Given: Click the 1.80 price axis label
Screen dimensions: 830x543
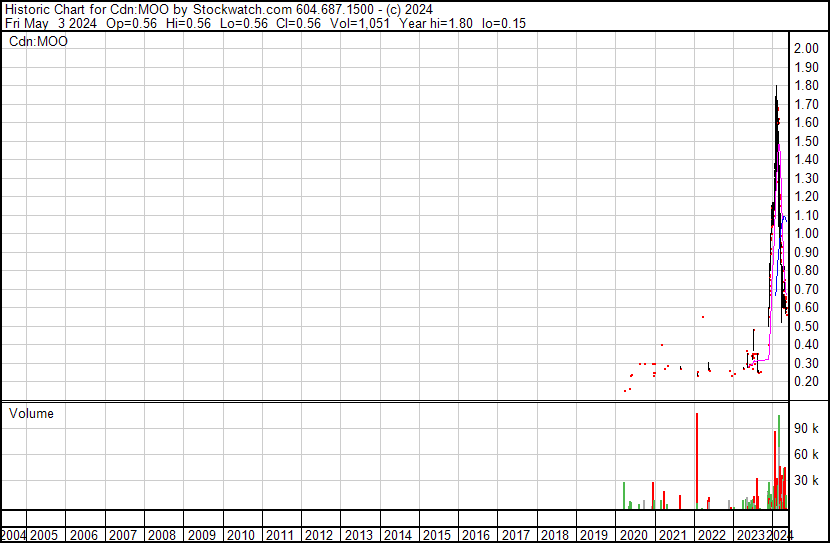Looking at the screenshot, I should point(806,86).
